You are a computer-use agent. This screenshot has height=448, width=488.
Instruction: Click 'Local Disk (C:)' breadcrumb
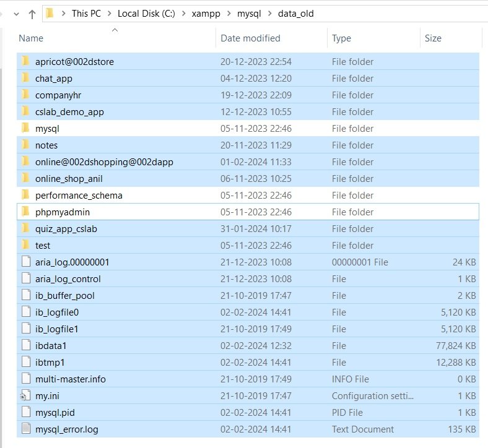coord(146,14)
